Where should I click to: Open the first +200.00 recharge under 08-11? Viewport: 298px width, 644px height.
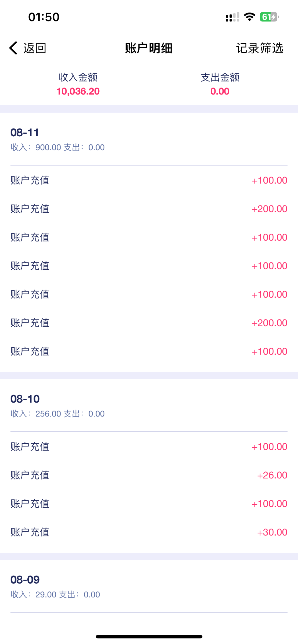[x=149, y=209]
